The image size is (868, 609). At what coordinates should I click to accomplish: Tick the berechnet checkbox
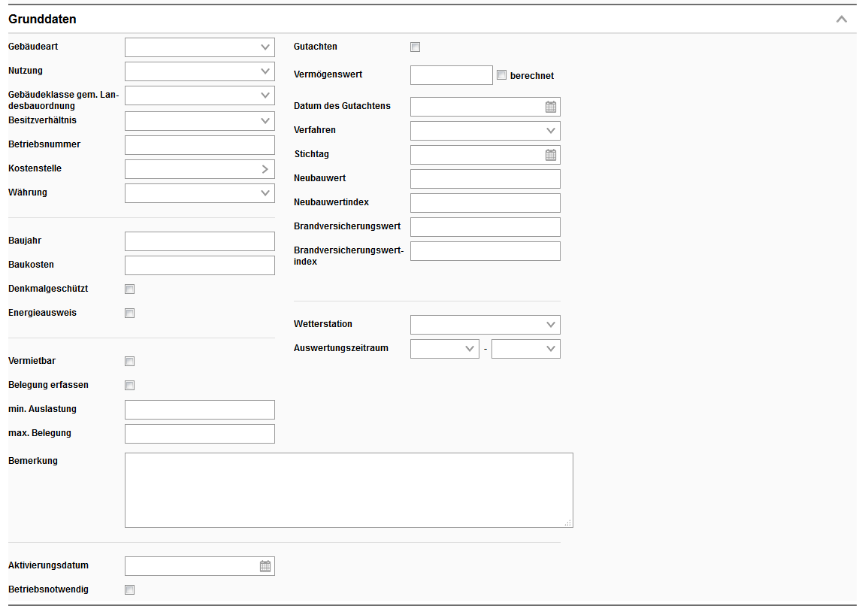tap(502, 75)
